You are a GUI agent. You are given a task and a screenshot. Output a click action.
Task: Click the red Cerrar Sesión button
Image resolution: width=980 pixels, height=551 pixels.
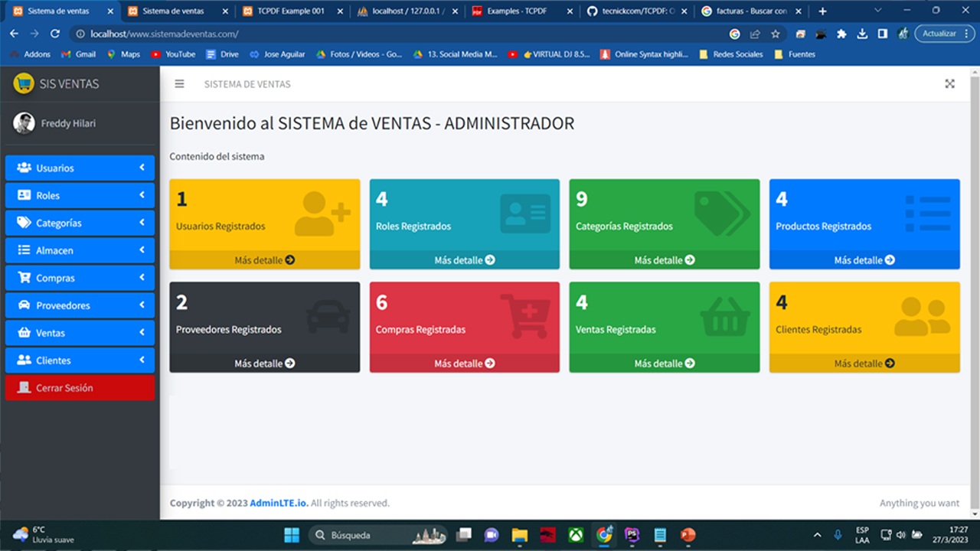[80, 388]
